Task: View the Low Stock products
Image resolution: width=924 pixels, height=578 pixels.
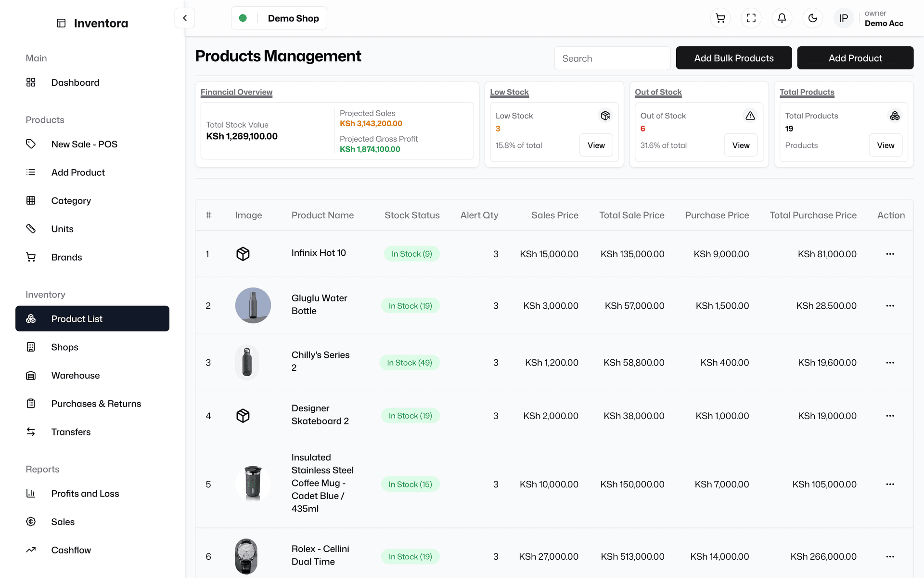Action: [596, 145]
